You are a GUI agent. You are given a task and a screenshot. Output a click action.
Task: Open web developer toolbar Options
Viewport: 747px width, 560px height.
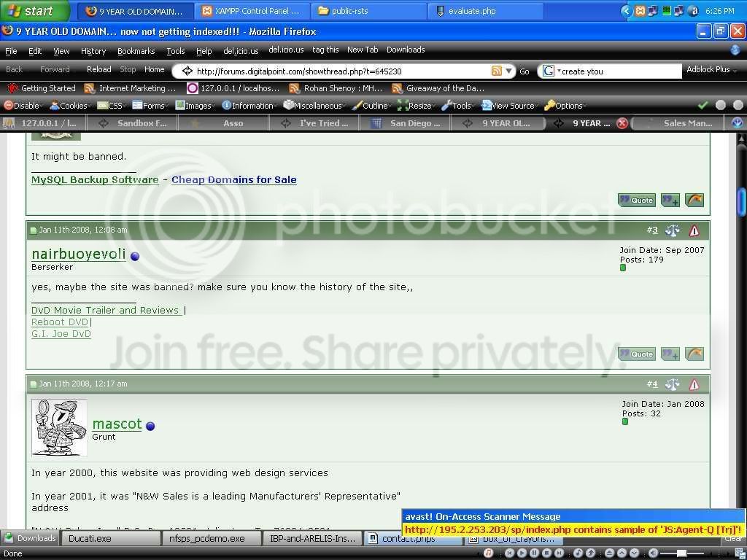click(x=564, y=106)
